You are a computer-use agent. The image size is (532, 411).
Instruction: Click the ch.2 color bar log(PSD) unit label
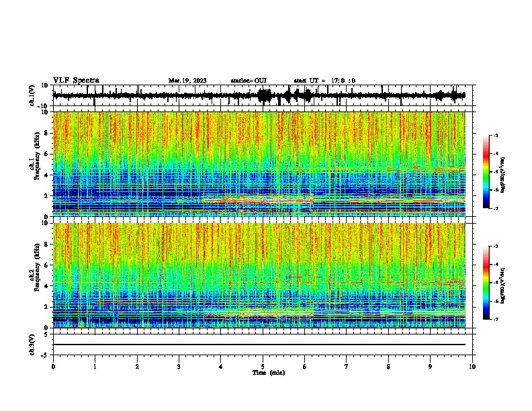tap(502, 285)
